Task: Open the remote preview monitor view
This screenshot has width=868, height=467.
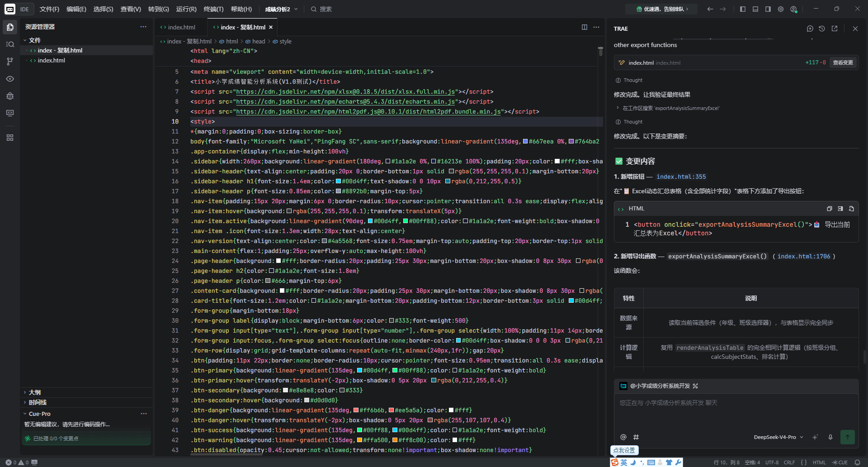Action: point(10,113)
